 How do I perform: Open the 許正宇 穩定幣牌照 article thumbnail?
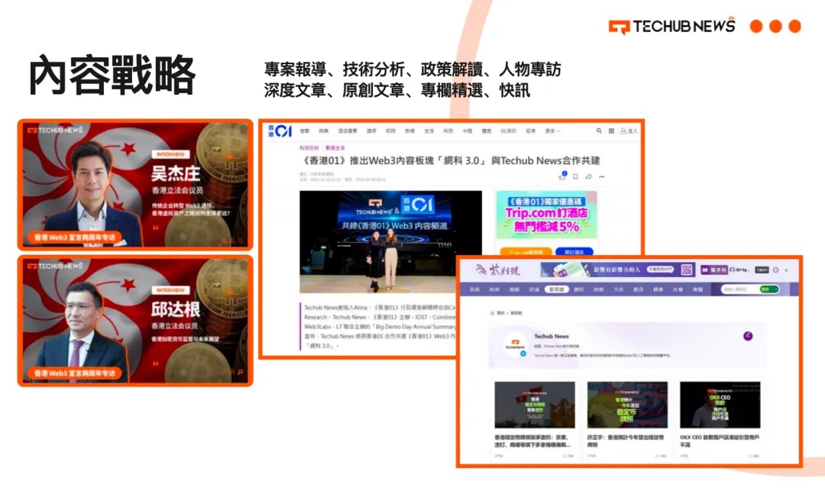tap(627, 405)
